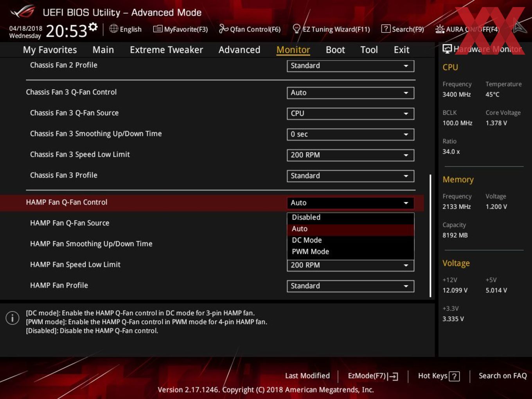Click the 20:53 clock display

tap(66, 31)
